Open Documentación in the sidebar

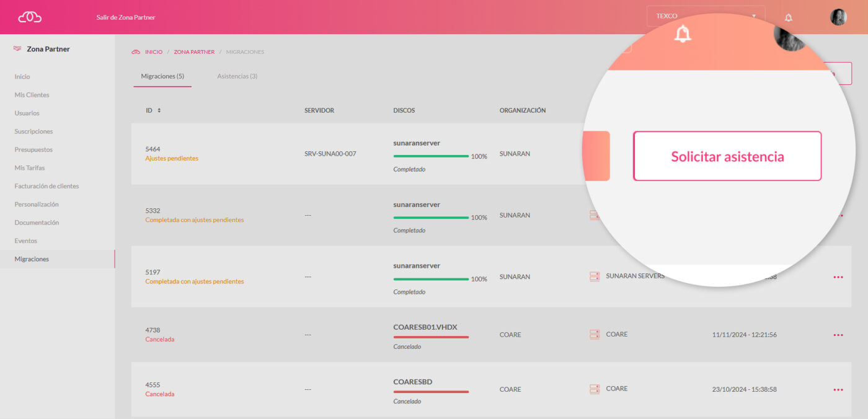coord(37,223)
